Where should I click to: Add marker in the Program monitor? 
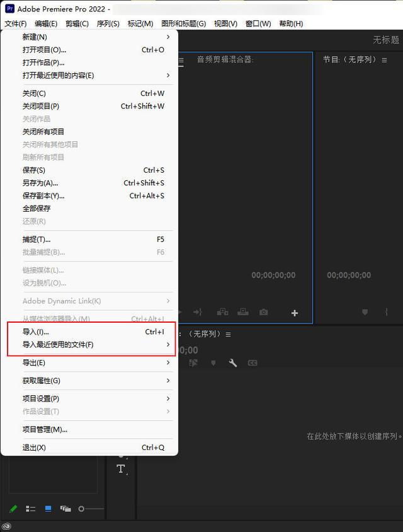[x=365, y=312]
